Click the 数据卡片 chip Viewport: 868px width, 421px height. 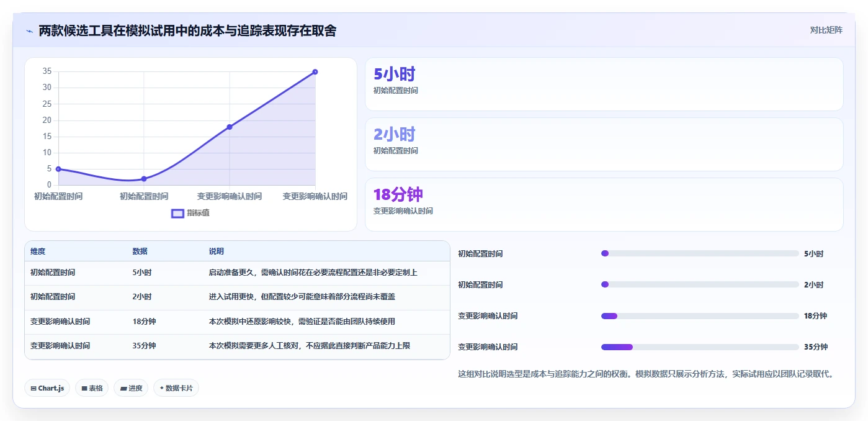coord(176,388)
